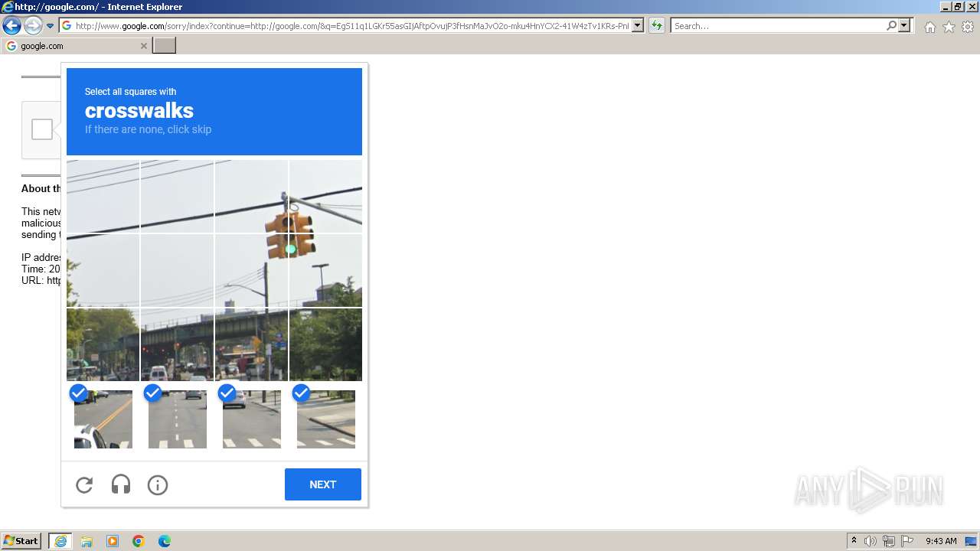This screenshot has height=551, width=980.
Task: Select the sky tile below the top-left tile
Action: click(103, 270)
